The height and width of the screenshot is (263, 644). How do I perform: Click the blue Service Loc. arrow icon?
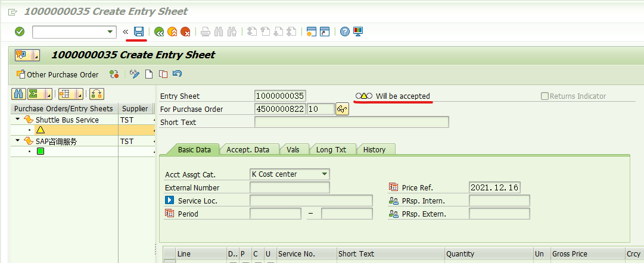[x=170, y=201]
